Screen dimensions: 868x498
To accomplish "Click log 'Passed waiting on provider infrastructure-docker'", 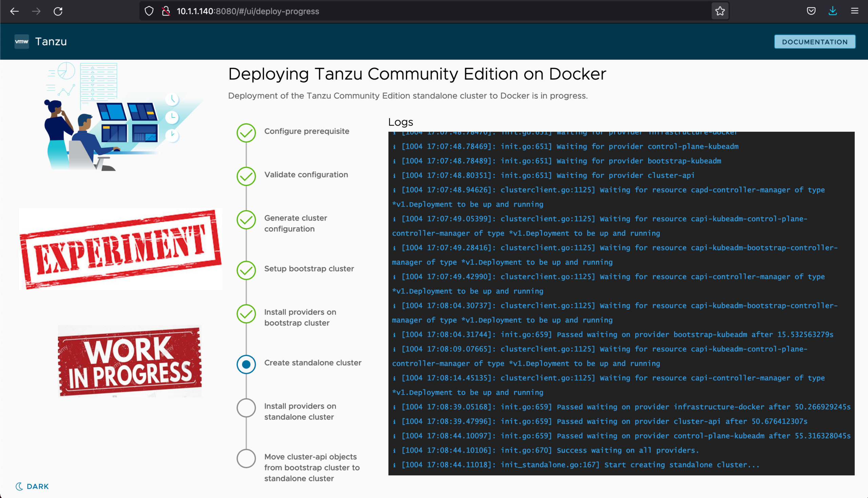I will point(621,407).
